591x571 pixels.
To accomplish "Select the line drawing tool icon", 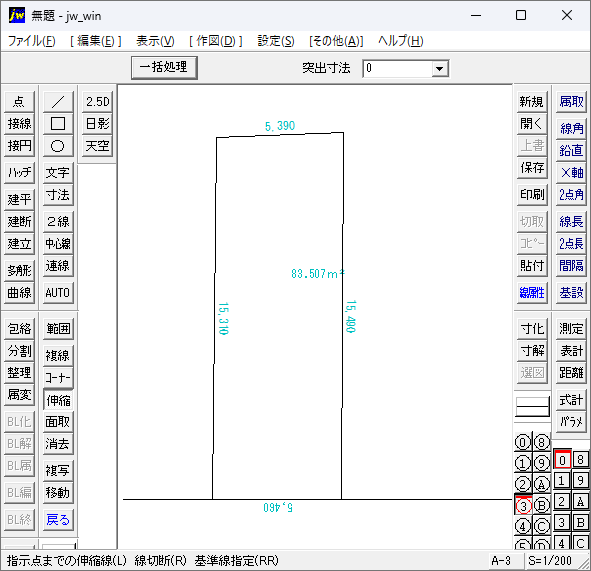I will point(58,101).
